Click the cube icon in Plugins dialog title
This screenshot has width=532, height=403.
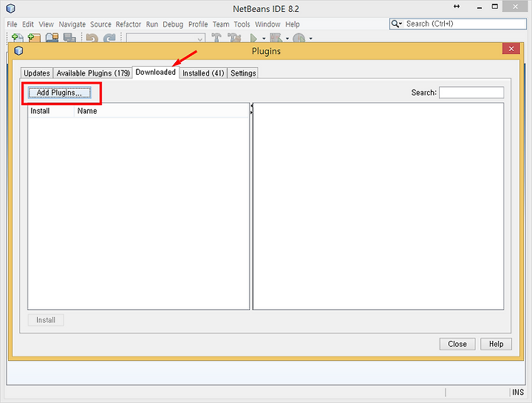[x=18, y=50]
